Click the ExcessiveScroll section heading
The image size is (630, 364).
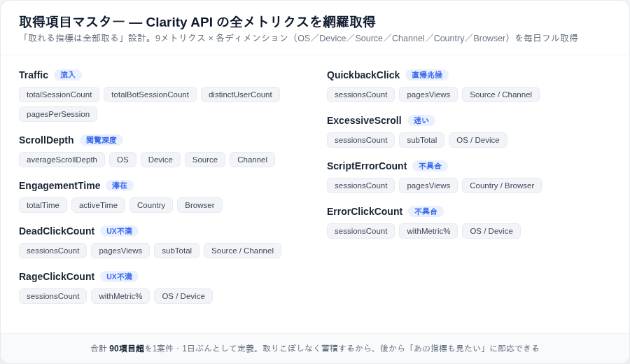[x=364, y=120]
